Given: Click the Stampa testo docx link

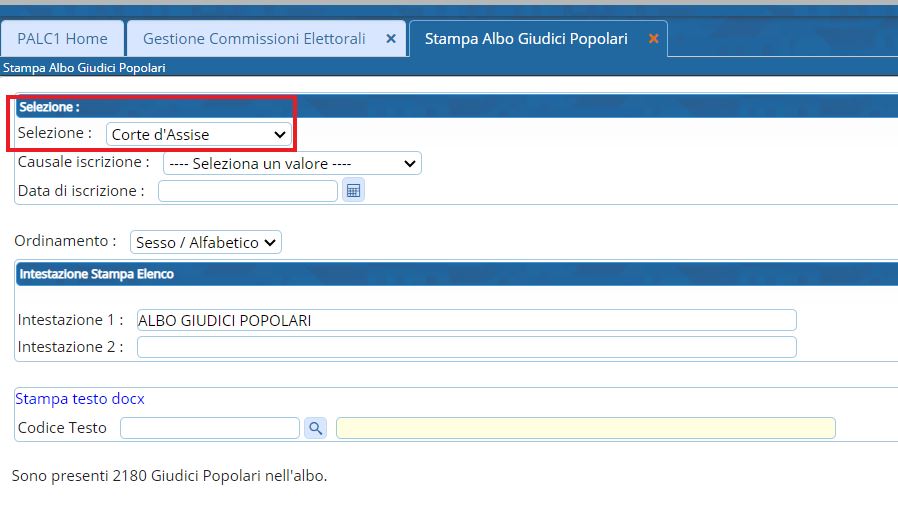Looking at the screenshot, I should pyautogui.click(x=80, y=398).
